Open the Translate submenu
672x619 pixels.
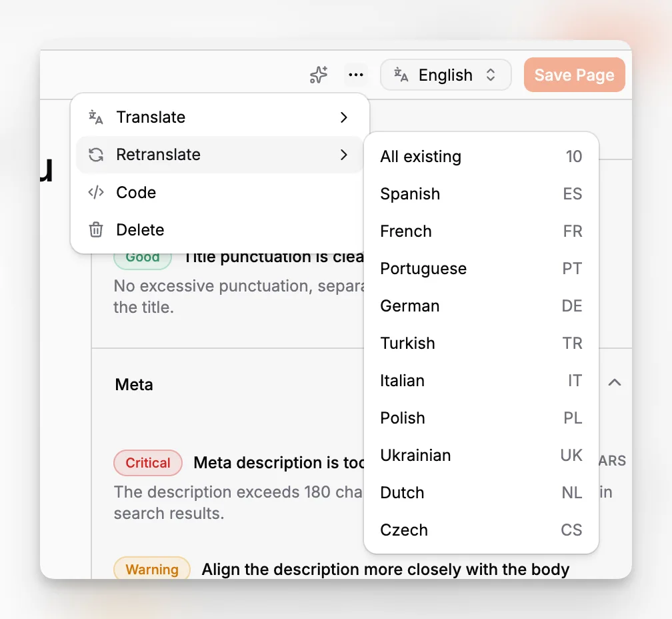(x=219, y=117)
